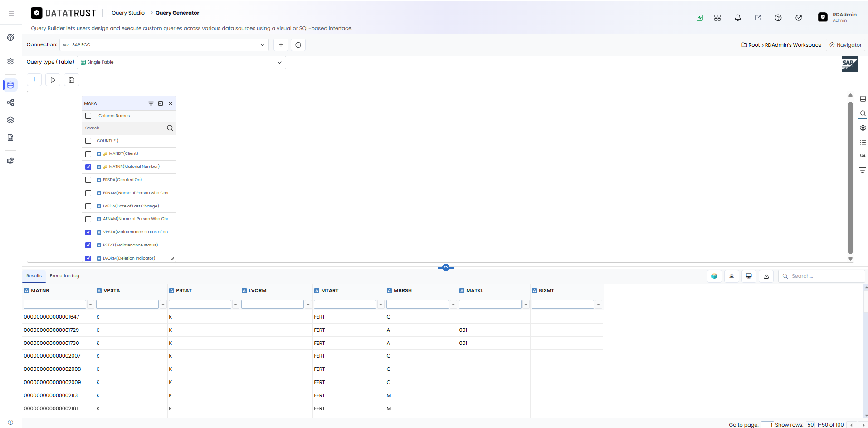Open the settings gear in left sidebar
This screenshot has height=428, width=868.
click(x=10, y=61)
